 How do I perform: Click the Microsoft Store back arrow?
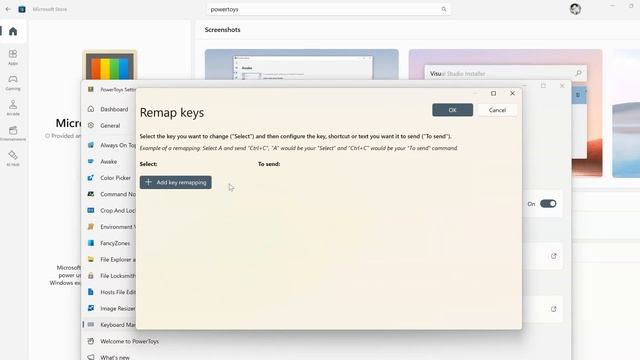point(8,9)
